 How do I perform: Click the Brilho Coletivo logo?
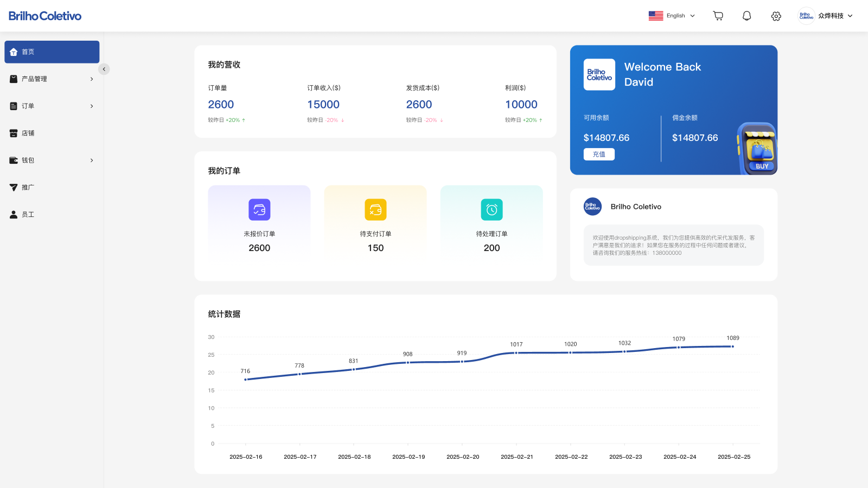(x=44, y=16)
